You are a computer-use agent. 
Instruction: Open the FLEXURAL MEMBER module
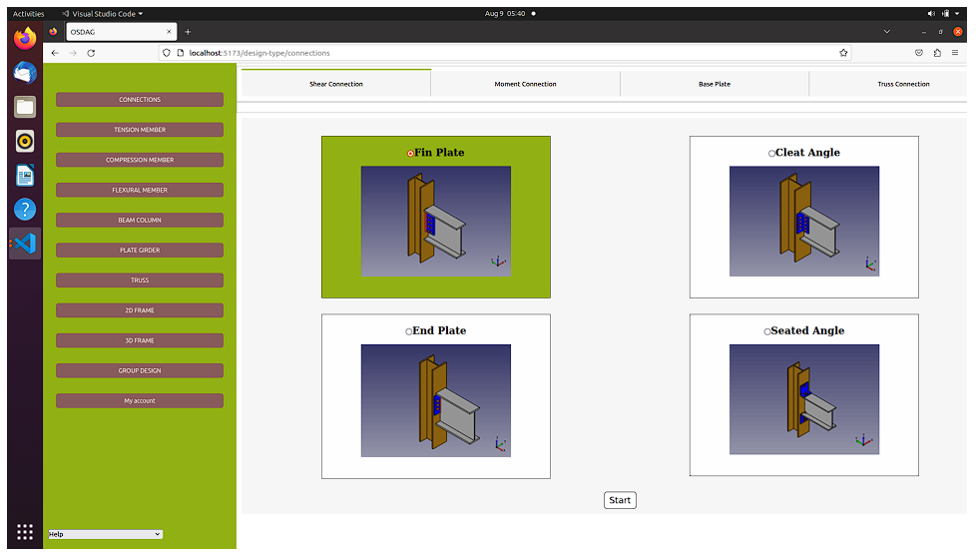click(140, 190)
